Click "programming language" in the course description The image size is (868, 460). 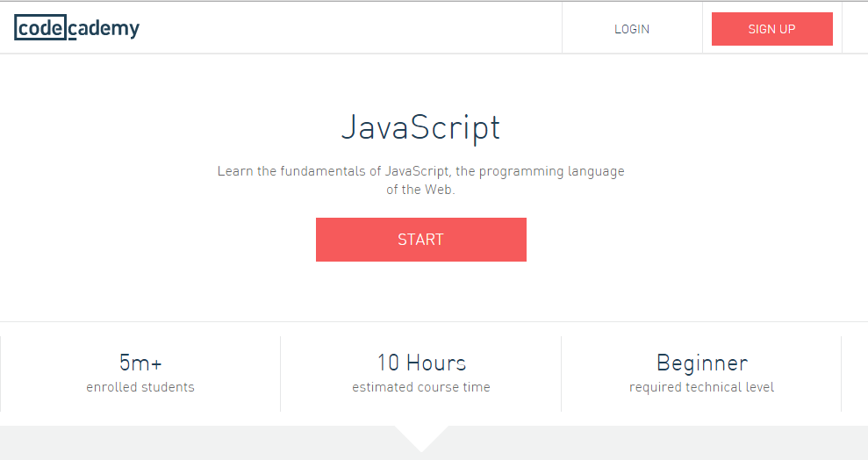tap(551, 171)
